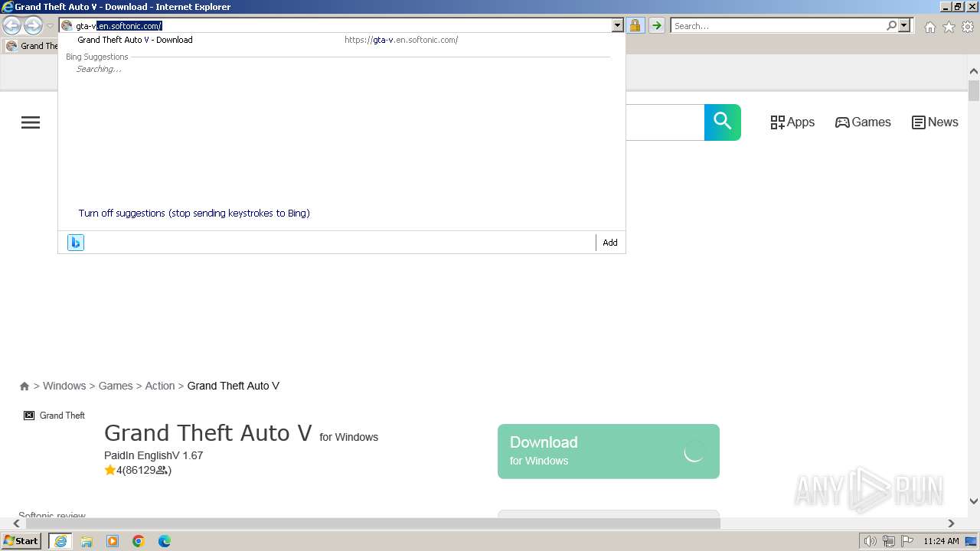Select the Grand Theft Auto V - Download suggestion
This screenshot has height=551, width=980.
341,40
